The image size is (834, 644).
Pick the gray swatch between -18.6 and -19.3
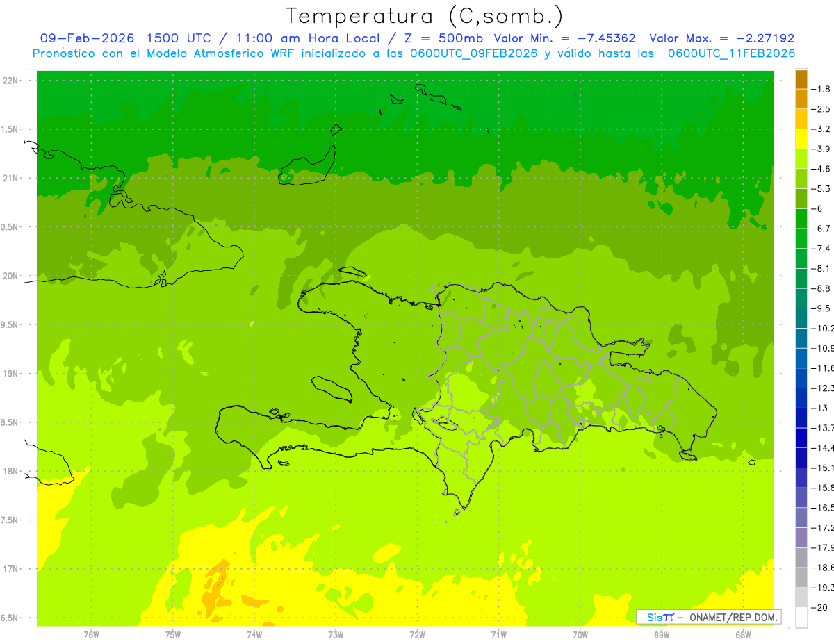coord(801,577)
